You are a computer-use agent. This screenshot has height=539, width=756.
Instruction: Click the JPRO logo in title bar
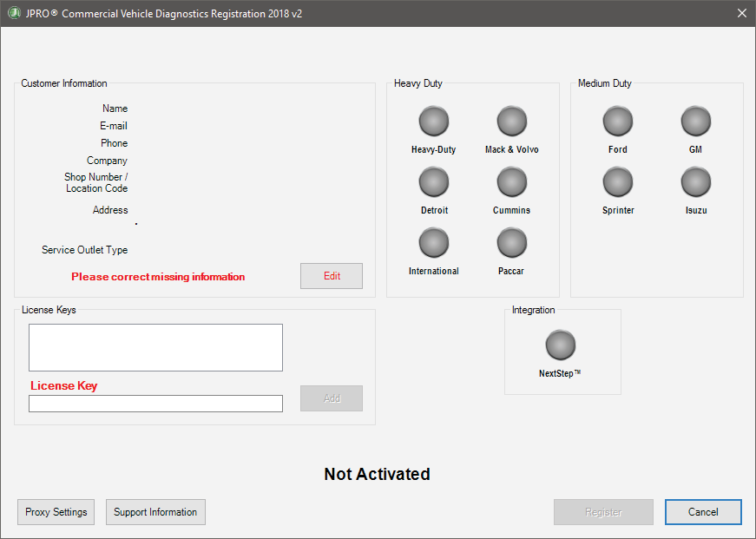pyautogui.click(x=15, y=13)
